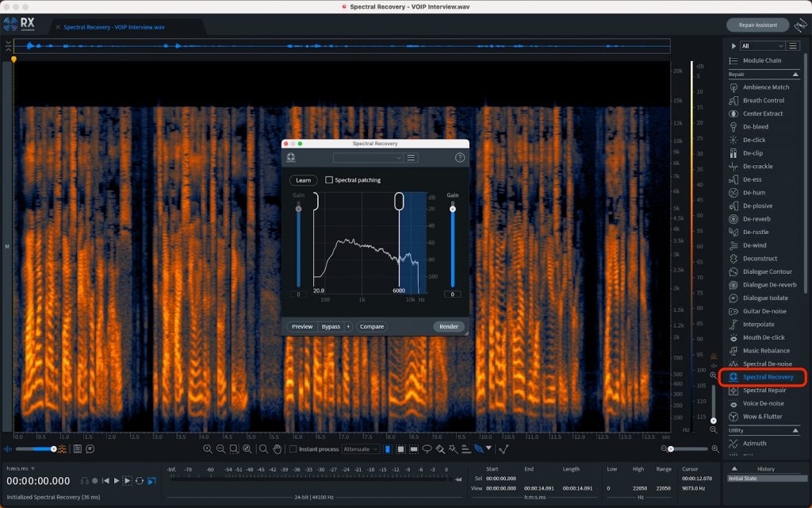The image size is (812, 508).
Task: Tick the Instant process checkbox
Action: click(293, 449)
